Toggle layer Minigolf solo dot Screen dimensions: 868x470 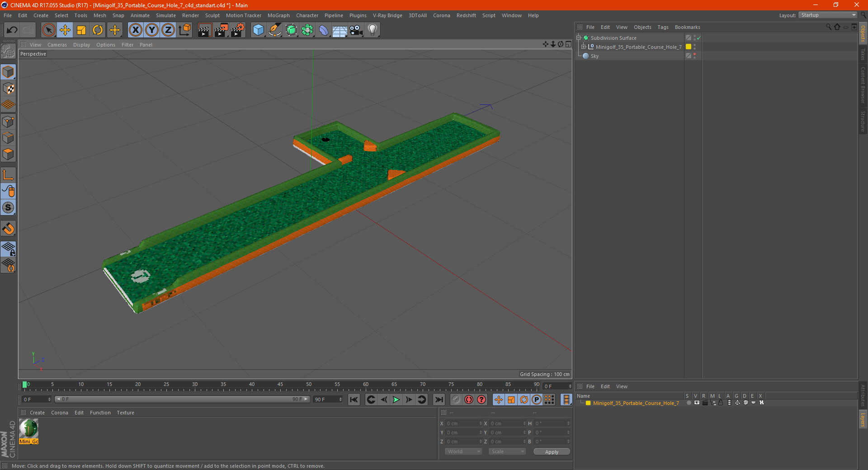(x=689, y=403)
